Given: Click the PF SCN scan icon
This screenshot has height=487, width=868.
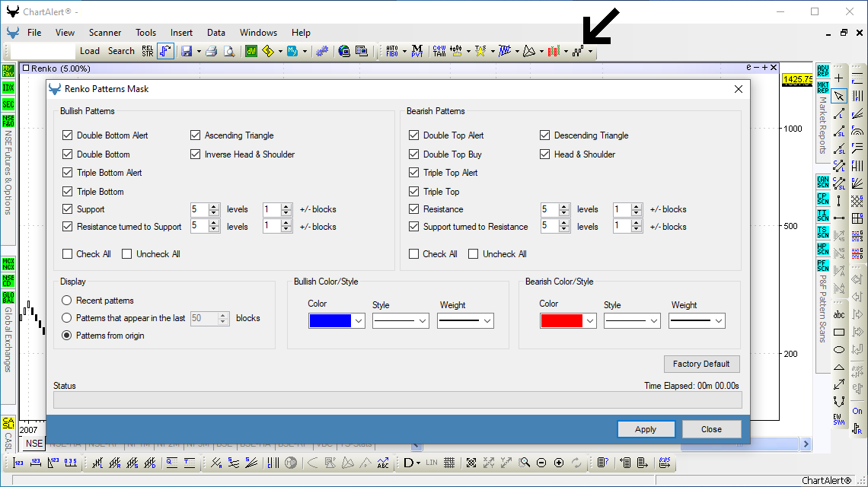Looking at the screenshot, I should coord(822,265).
